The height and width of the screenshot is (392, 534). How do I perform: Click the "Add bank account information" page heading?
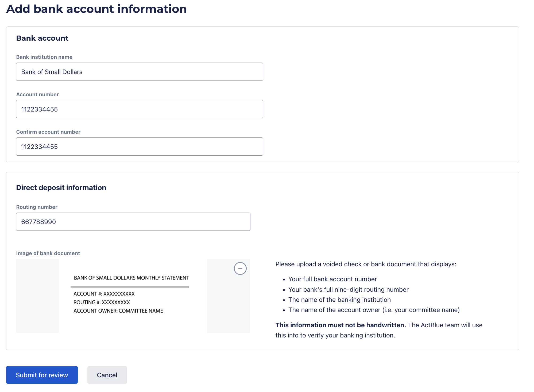pos(96,9)
